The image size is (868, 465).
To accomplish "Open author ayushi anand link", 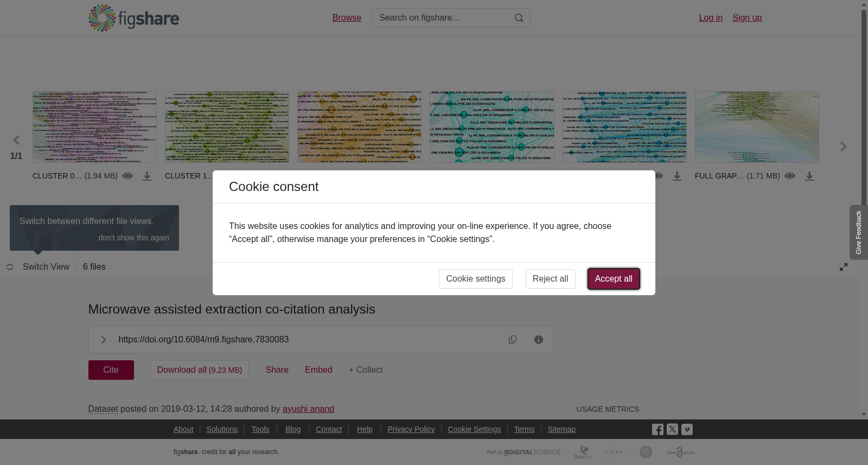I will pyautogui.click(x=308, y=409).
